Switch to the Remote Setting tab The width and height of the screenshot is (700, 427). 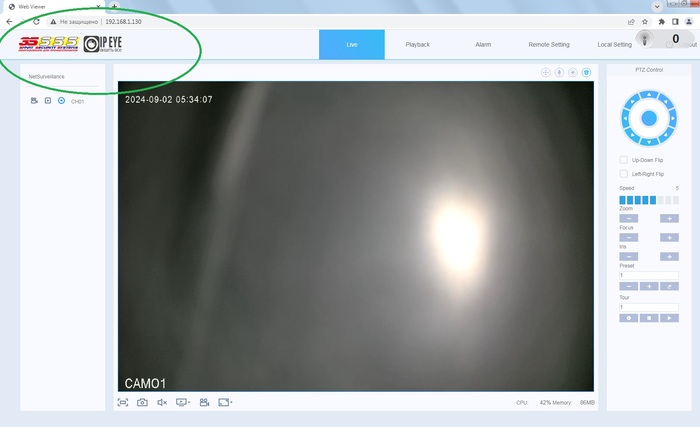click(548, 45)
